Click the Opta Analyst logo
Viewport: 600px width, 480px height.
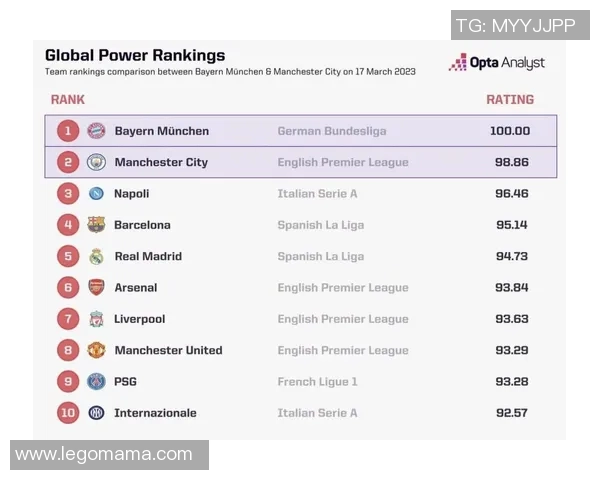tap(497, 63)
